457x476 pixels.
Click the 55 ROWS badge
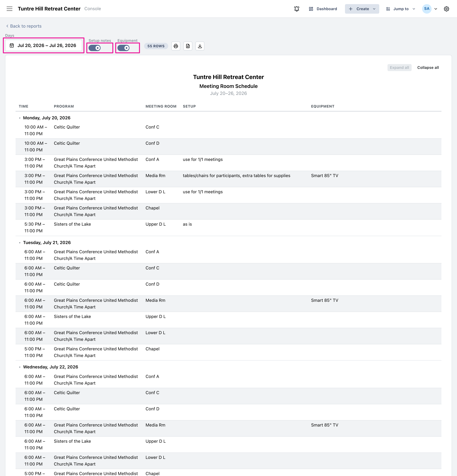click(x=156, y=46)
